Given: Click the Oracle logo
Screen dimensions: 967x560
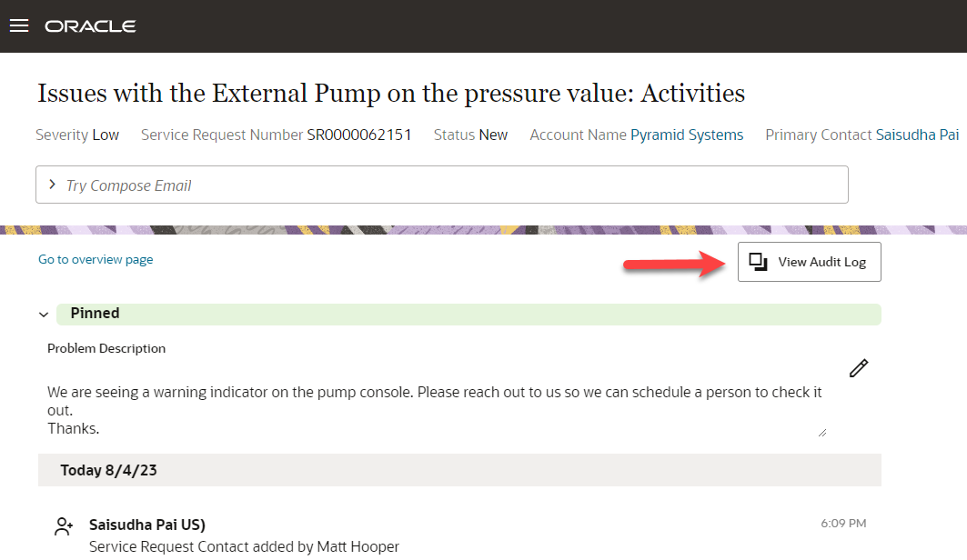Looking at the screenshot, I should point(91,26).
